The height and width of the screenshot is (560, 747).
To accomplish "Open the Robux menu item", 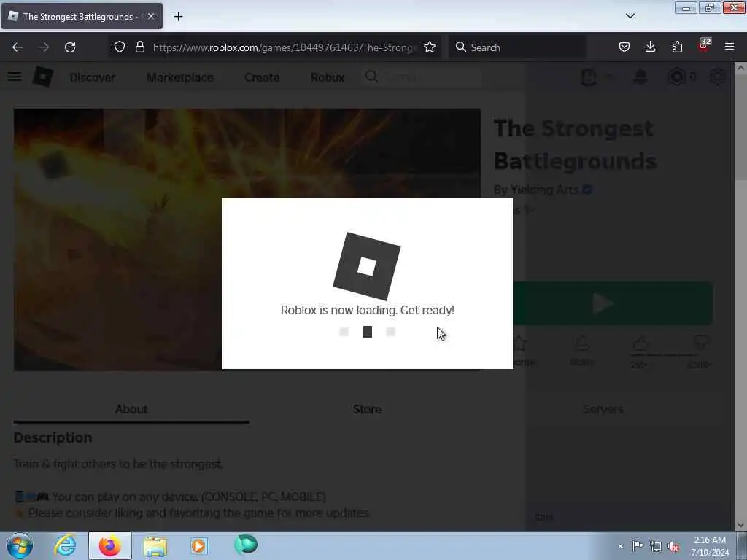I will [x=328, y=77].
